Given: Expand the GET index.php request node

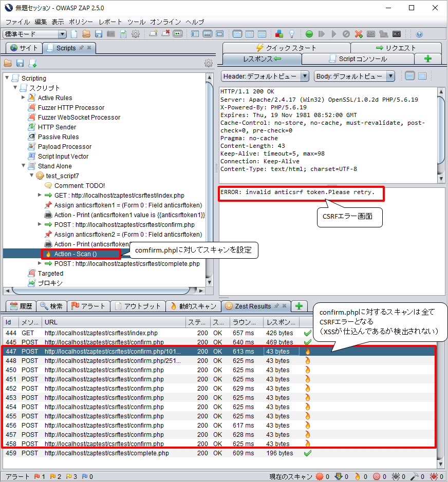Looking at the screenshot, I should point(40,195).
